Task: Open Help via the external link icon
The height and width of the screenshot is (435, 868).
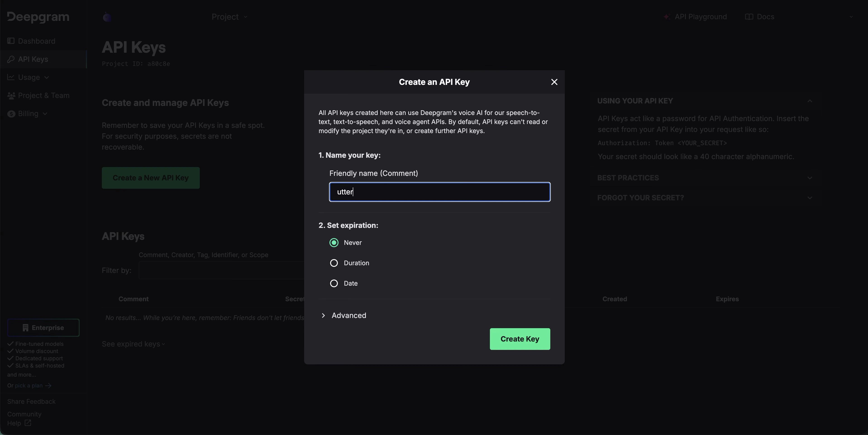Action: (28, 423)
